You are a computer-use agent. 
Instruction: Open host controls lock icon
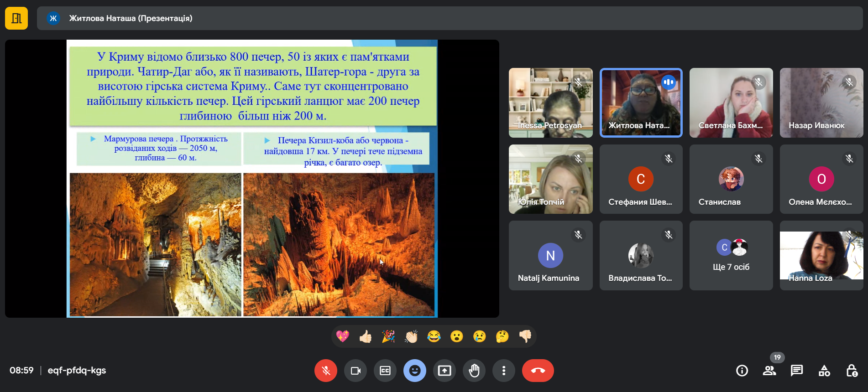coord(852,371)
